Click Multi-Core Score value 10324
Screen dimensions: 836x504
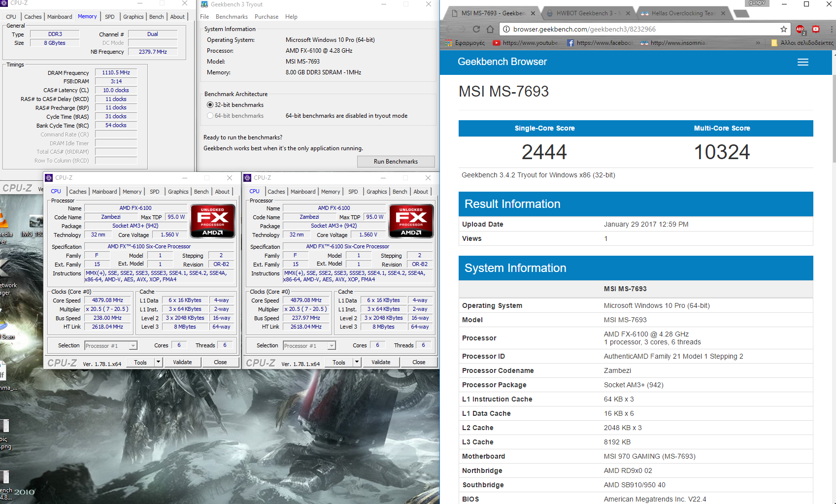[x=722, y=152]
